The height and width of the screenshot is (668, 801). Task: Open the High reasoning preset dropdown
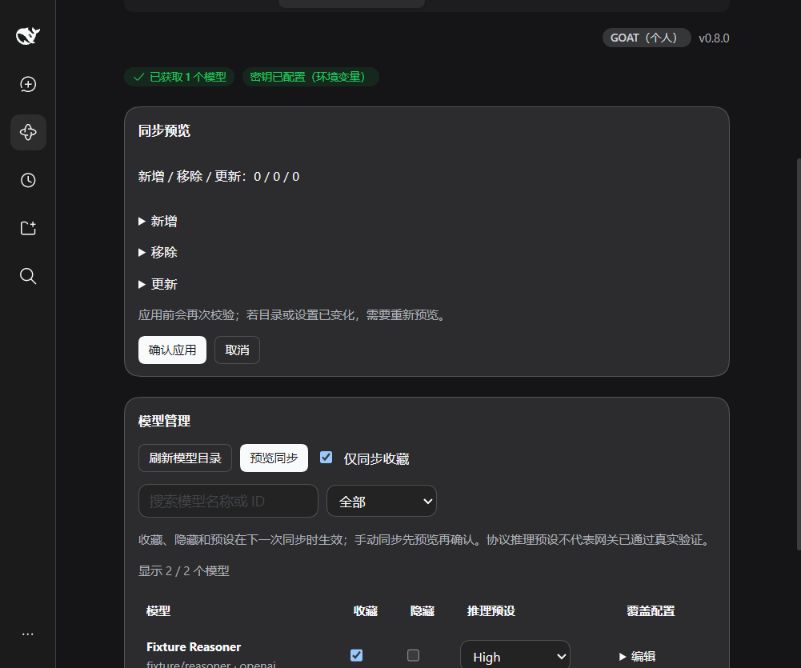pos(515,656)
